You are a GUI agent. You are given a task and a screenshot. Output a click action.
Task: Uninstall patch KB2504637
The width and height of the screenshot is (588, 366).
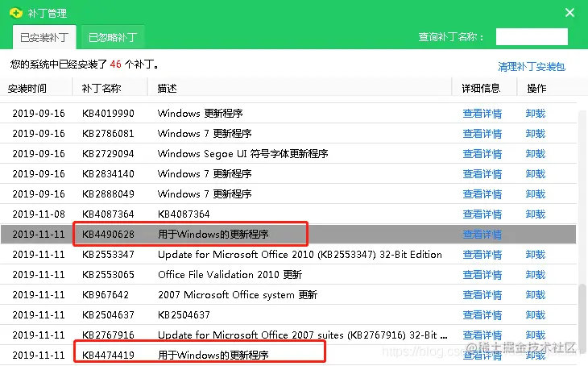click(535, 315)
